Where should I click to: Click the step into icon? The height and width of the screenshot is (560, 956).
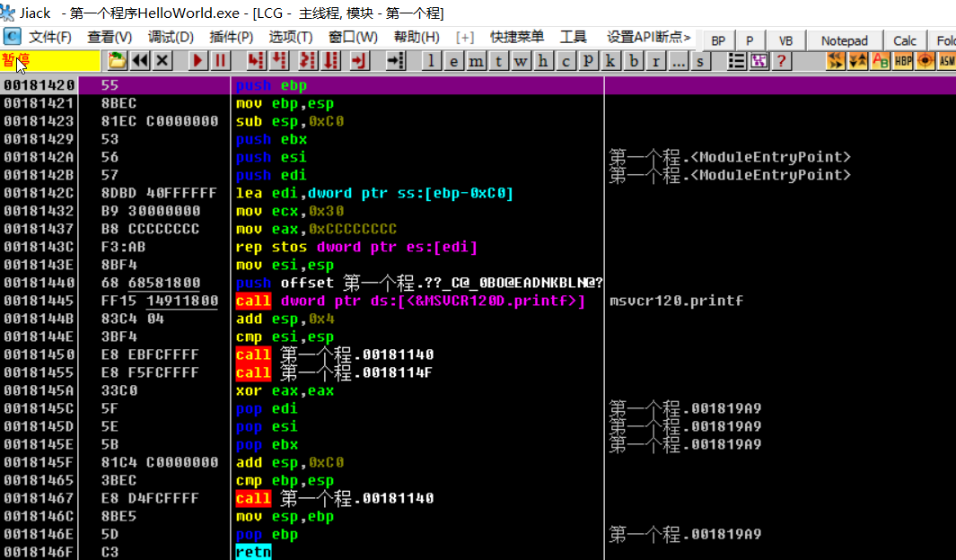256,60
